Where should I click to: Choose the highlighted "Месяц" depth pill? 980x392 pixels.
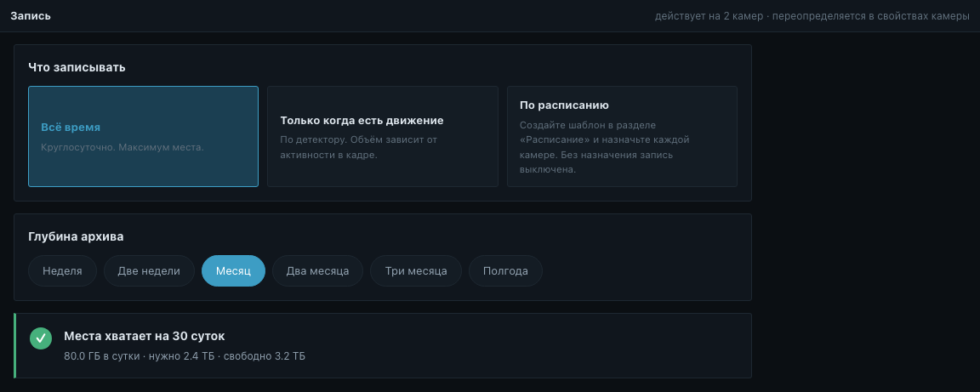point(233,270)
